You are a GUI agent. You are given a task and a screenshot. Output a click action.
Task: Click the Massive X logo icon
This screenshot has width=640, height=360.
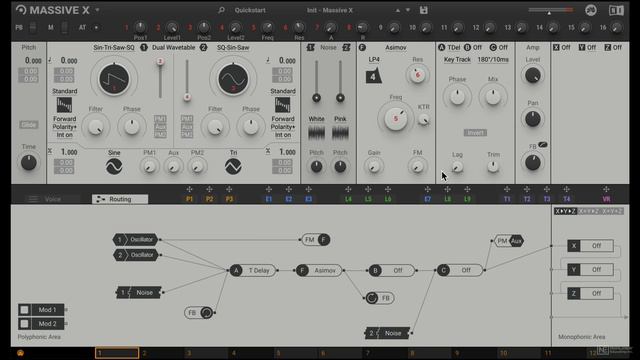pos(21,10)
